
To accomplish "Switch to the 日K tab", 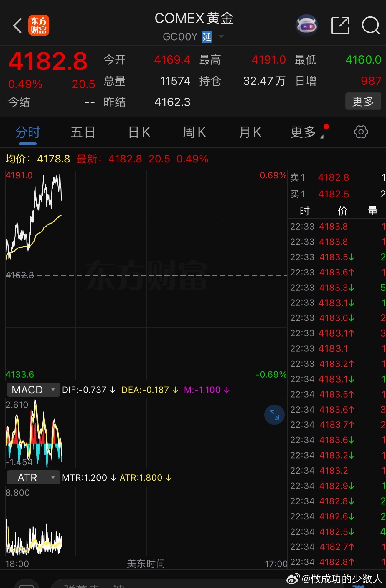I will 139,132.
